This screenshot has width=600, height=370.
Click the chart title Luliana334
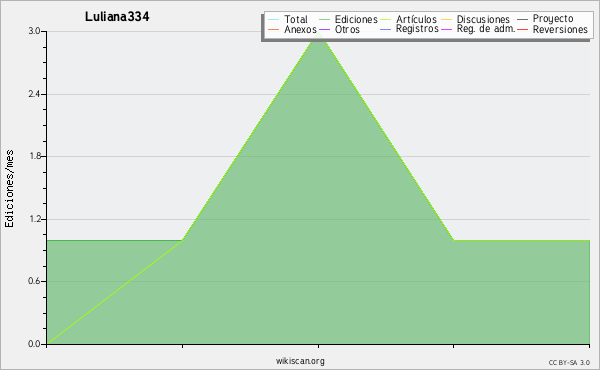tap(117, 17)
